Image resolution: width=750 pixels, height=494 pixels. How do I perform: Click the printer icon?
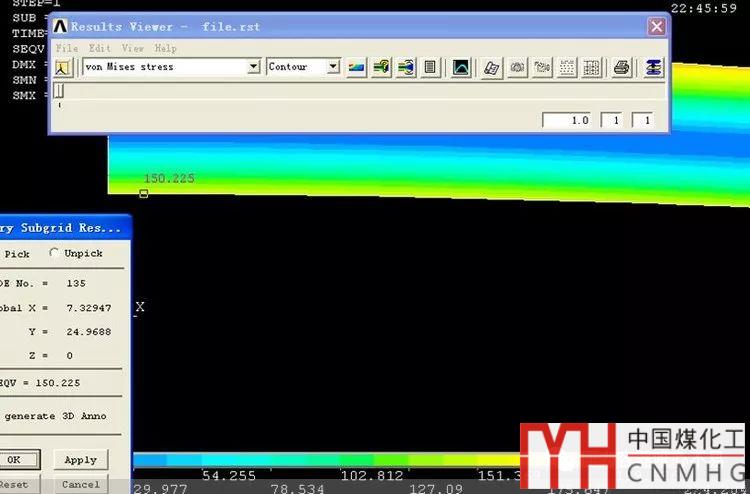[621, 67]
